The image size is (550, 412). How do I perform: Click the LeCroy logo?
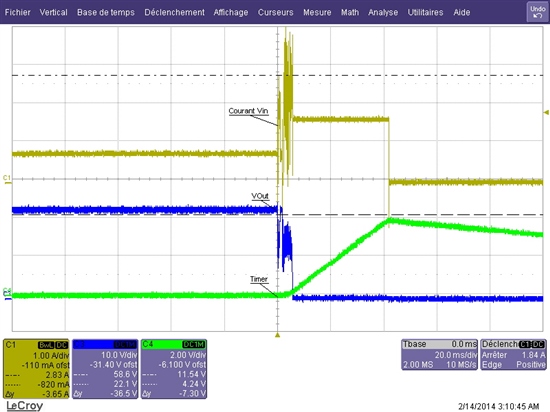25,406
